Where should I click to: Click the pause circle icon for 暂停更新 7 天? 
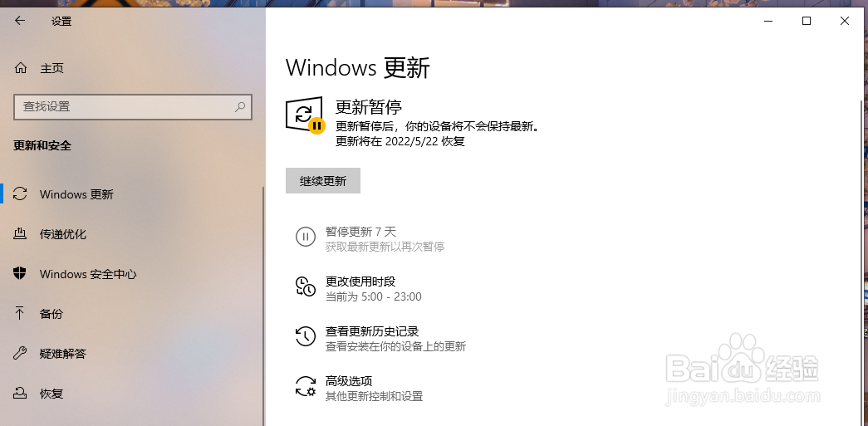(x=305, y=237)
